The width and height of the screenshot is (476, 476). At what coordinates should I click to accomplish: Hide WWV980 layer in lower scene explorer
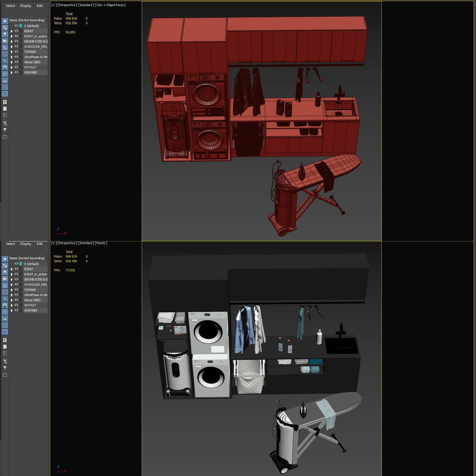pyautogui.click(x=16, y=310)
